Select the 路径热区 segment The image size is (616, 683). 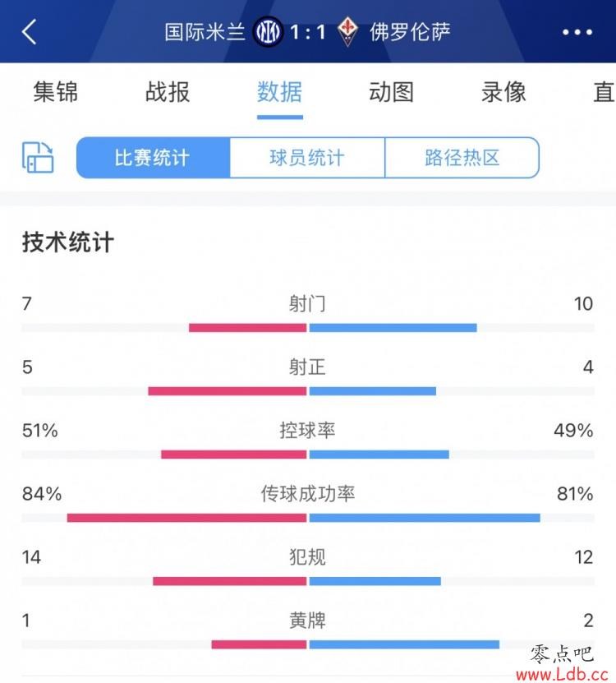[462, 158]
